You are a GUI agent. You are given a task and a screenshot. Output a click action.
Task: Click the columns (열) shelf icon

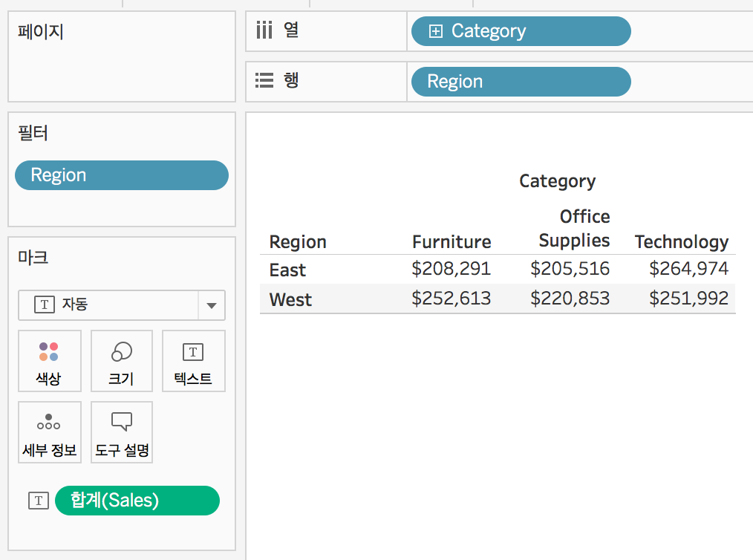point(264,30)
